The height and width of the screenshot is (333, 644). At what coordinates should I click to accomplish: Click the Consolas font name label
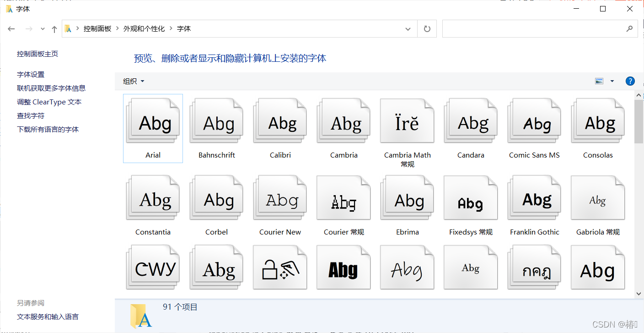(x=598, y=155)
